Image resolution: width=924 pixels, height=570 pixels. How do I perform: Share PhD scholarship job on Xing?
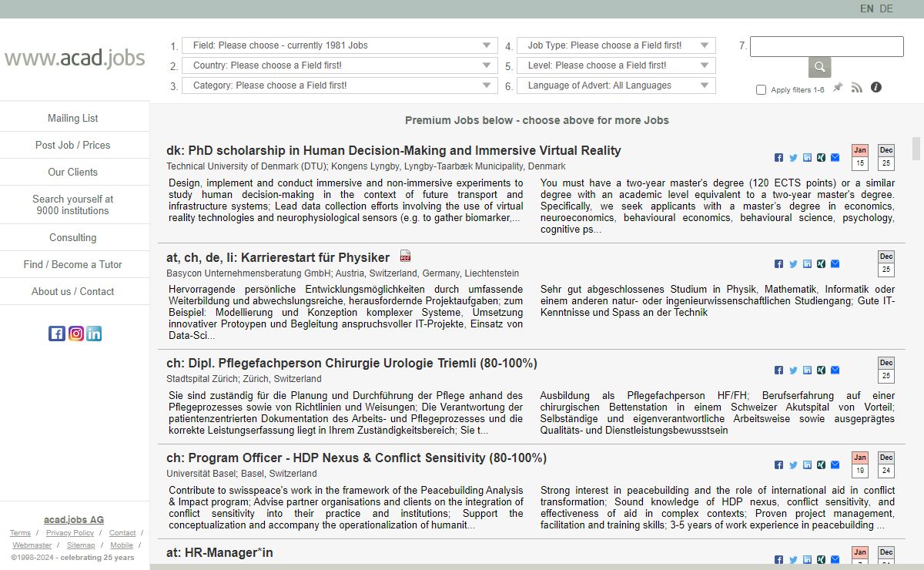[x=821, y=157]
